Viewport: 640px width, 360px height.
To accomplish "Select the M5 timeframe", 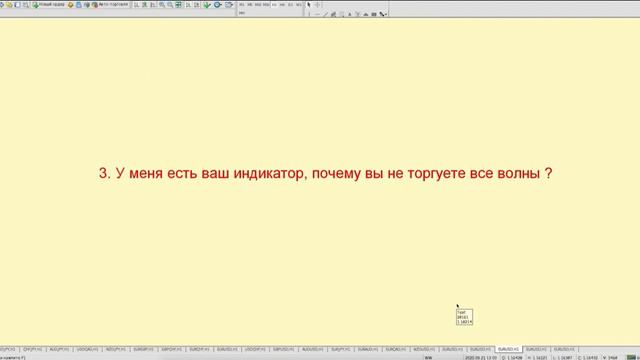I will point(250,4).
